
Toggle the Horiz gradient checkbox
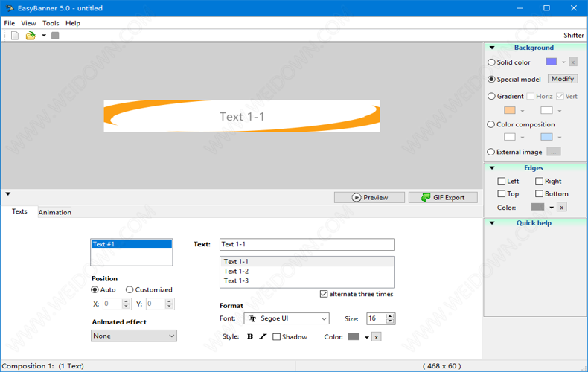coord(530,97)
